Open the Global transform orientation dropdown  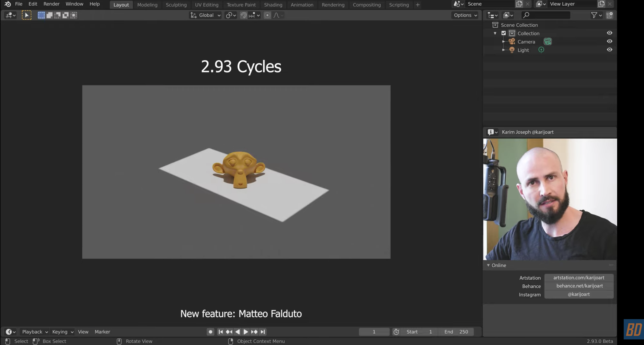(205, 15)
